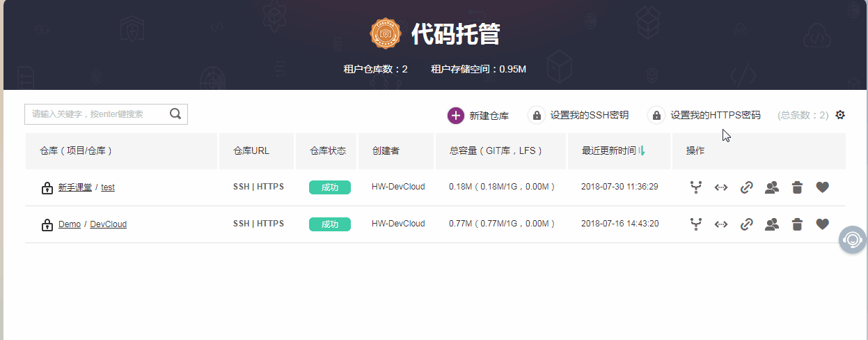The height and width of the screenshot is (340, 868).
Task: Delete the test repository via trash icon
Action: (798, 187)
